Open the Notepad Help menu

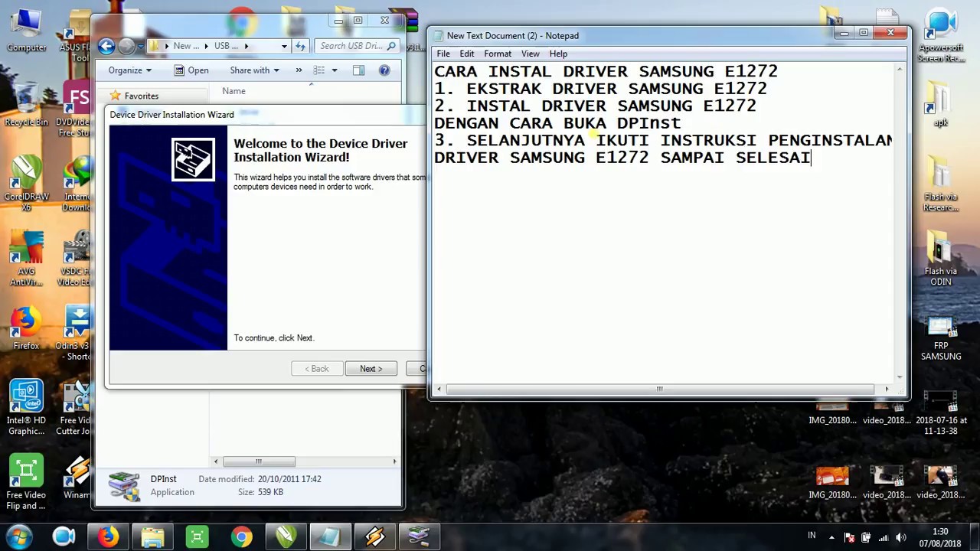coord(557,54)
